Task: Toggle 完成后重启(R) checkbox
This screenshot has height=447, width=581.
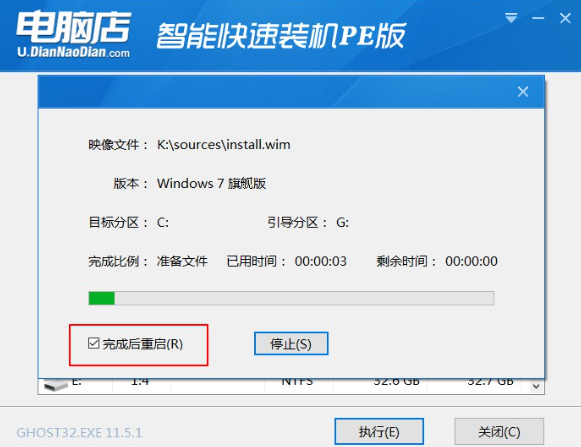Action: pyautogui.click(x=94, y=344)
